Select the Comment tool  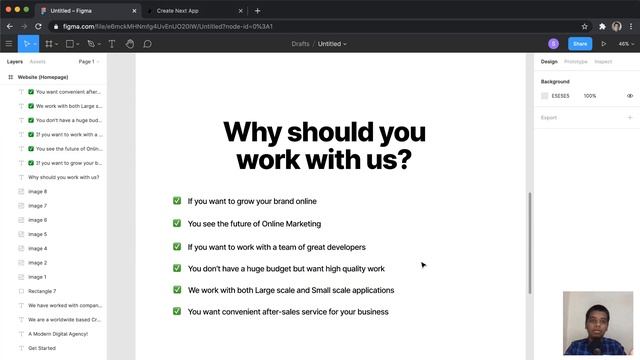click(x=147, y=44)
